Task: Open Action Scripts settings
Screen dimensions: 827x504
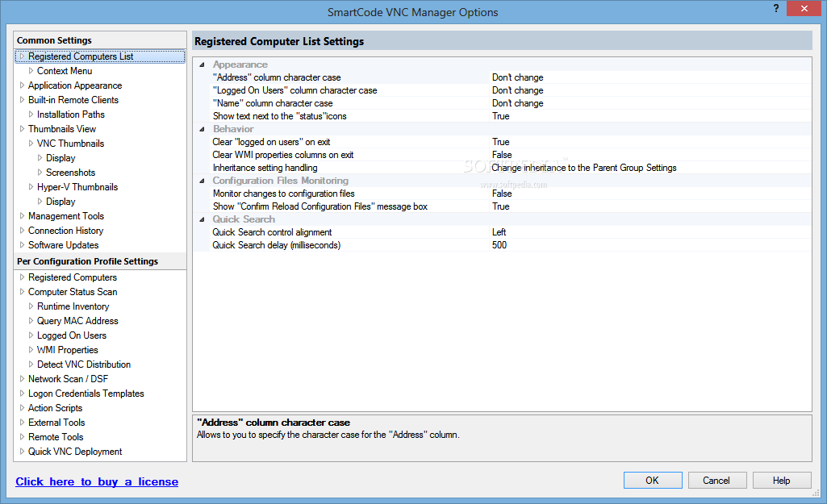Action: [56, 407]
